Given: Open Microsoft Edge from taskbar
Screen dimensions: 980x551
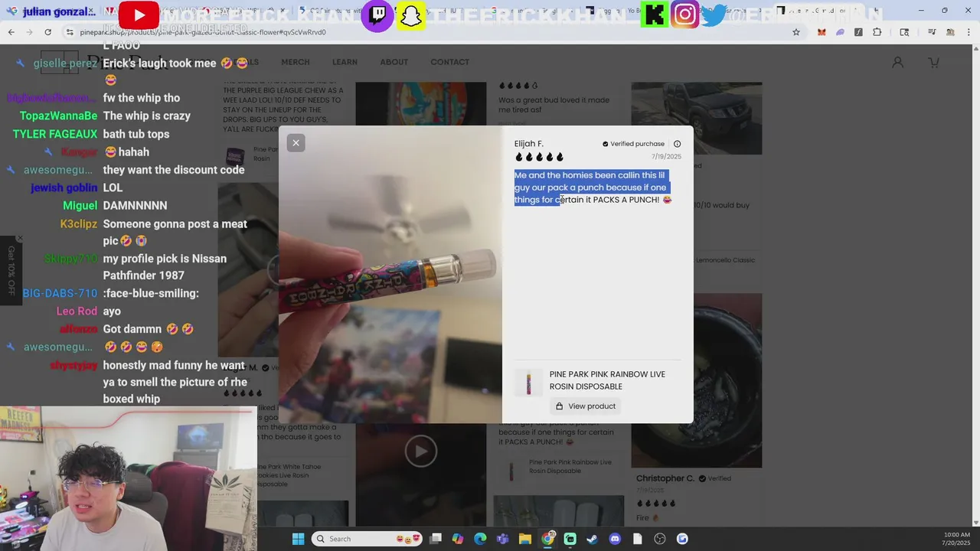Looking at the screenshot, I should pos(480,539).
